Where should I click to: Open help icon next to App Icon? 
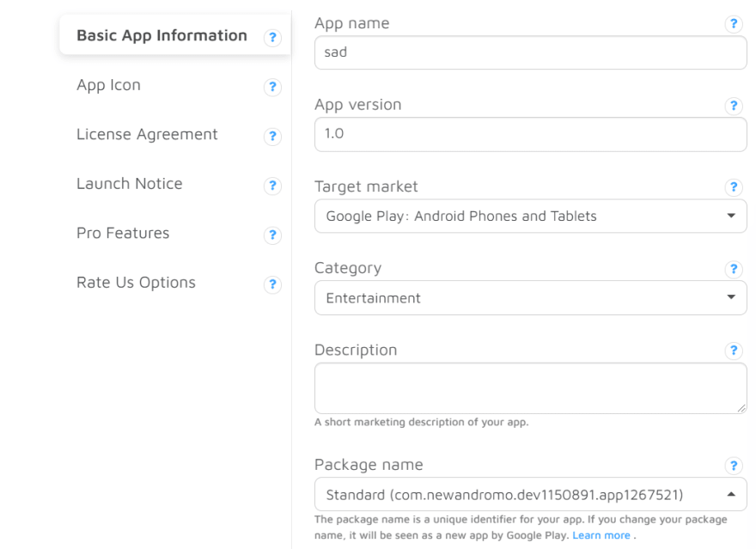pos(272,87)
